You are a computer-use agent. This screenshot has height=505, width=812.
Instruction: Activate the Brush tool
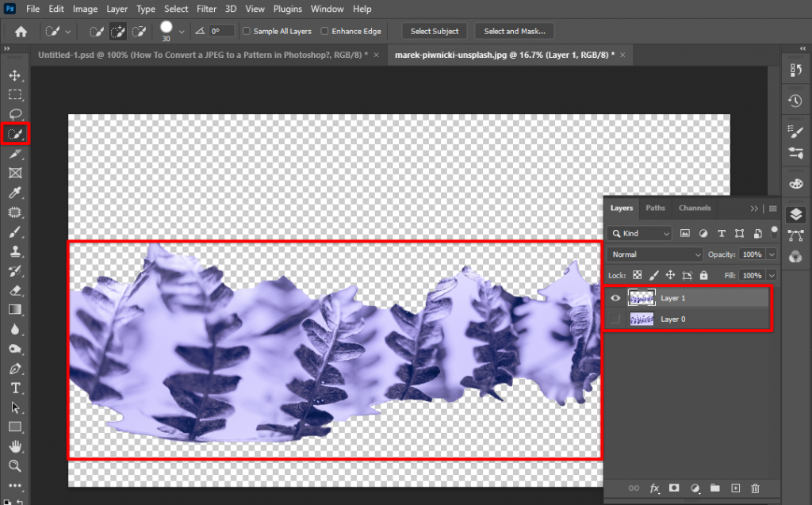tap(14, 232)
